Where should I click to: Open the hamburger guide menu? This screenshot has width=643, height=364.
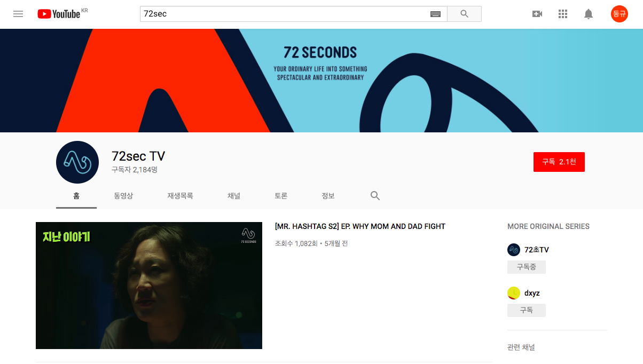click(x=18, y=14)
